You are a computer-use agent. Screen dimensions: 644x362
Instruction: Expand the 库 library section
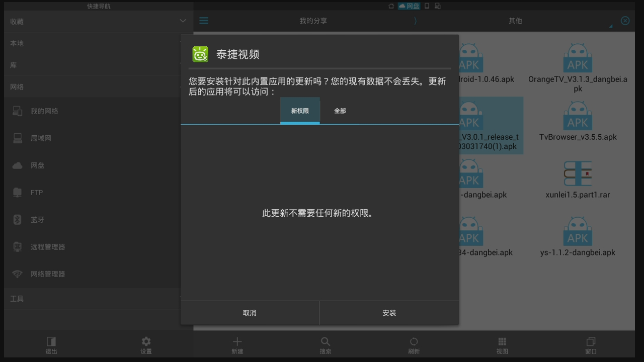pos(93,65)
